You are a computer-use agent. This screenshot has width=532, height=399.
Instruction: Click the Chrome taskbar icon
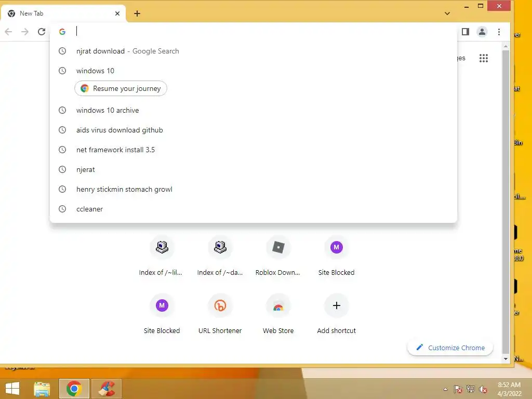74,389
